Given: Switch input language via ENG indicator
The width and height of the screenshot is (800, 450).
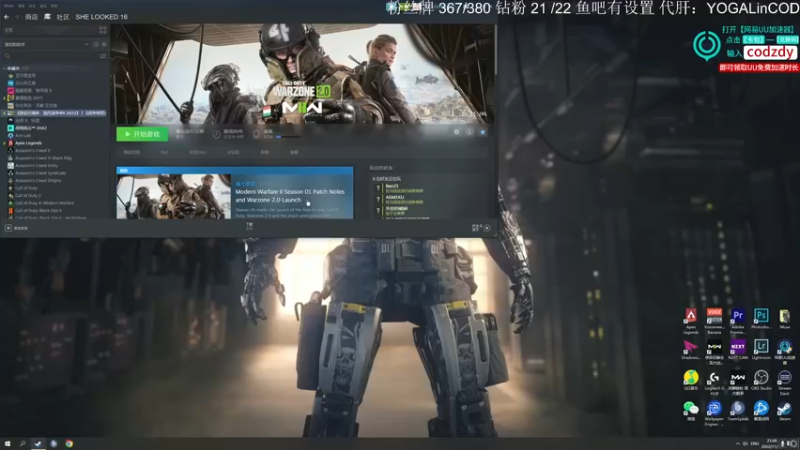Looking at the screenshot, I should point(755,443).
